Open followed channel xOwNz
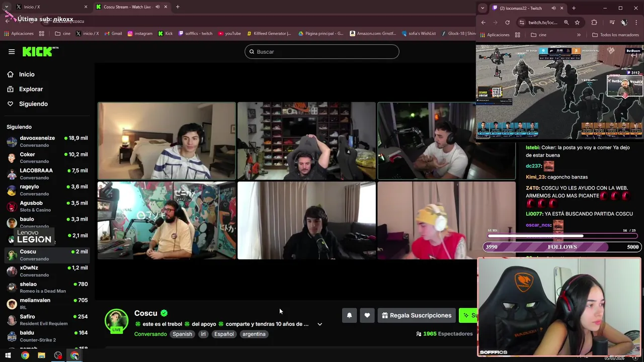The height and width of the screenshot is (362, 644). click(47, 271)
